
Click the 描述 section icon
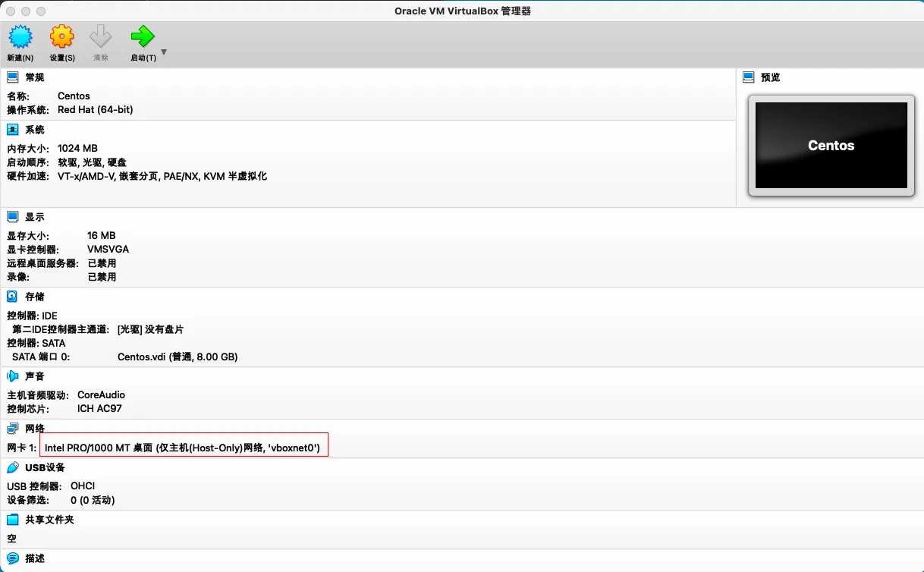point(11,558)
